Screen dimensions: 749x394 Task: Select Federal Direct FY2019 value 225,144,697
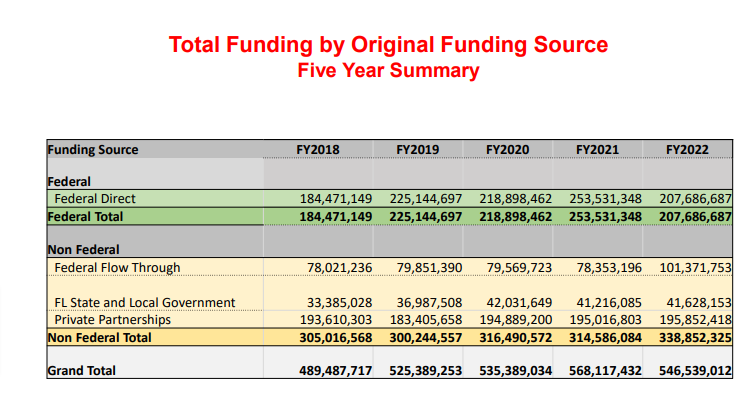(x=426, y=198)
